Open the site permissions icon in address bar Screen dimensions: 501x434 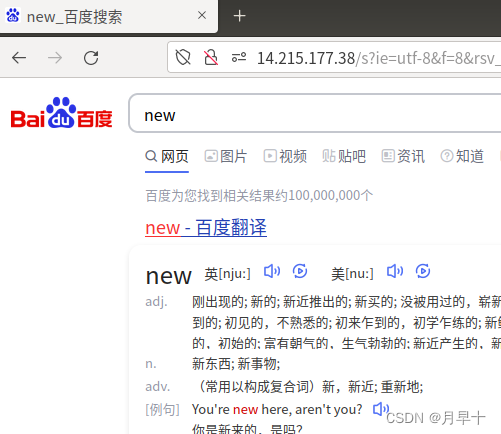pyautogui.click(x=239, y=57)
